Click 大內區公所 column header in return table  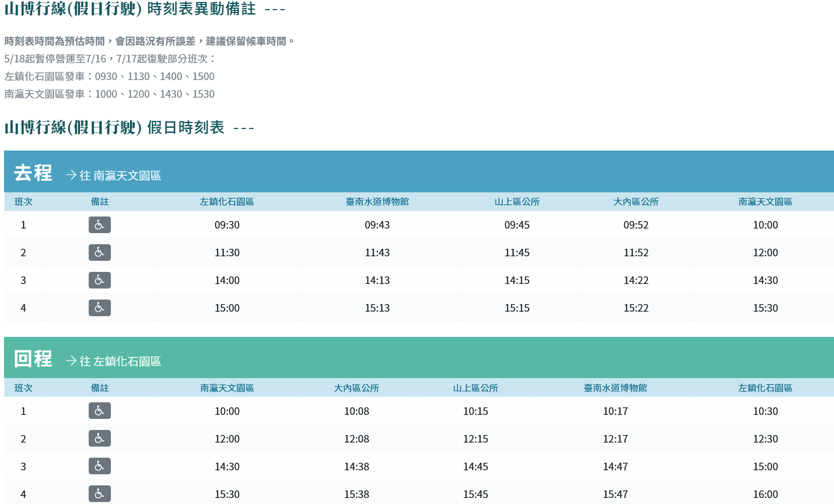pyautogui.click(x=356, y=388)
